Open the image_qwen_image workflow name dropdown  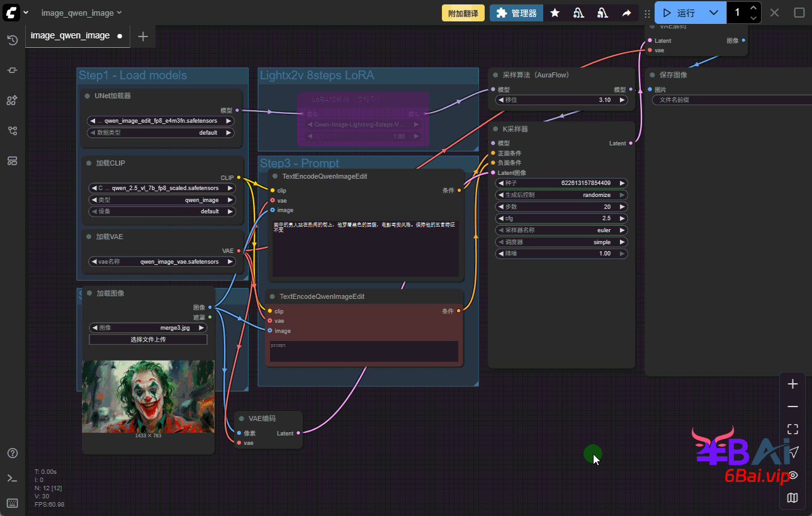[x=81, y=13]
